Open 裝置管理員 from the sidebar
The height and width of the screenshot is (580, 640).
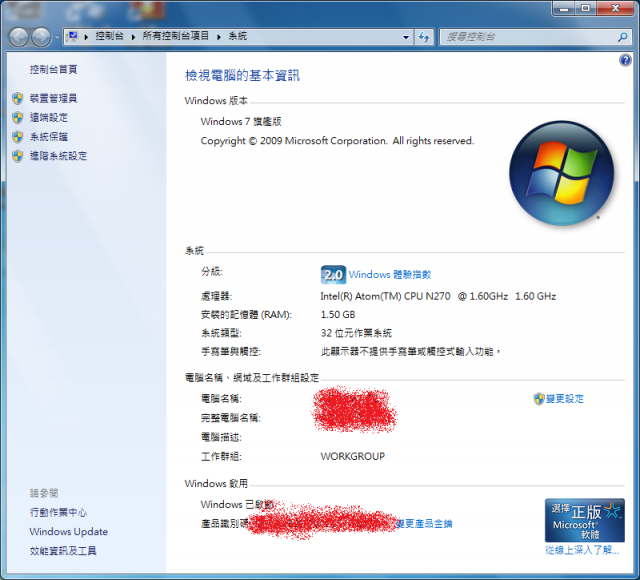[53, 98]
